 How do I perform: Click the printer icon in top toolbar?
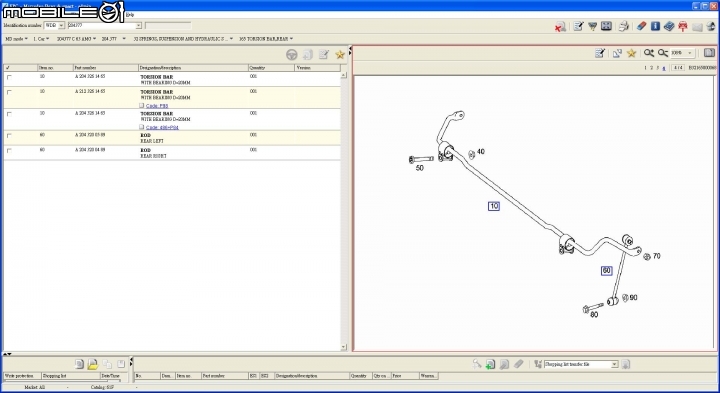pos(623,27)
